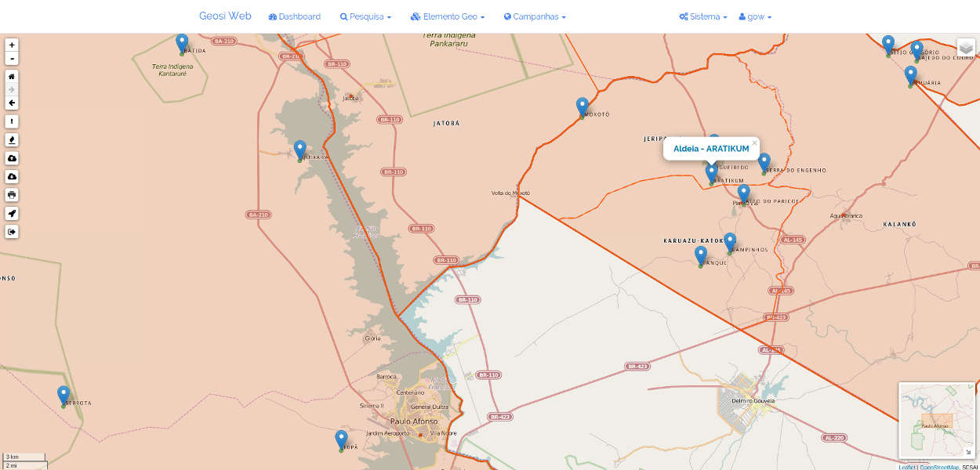Select the Campinhos map marker
980x470 pixels.
[x=730, y=243]
